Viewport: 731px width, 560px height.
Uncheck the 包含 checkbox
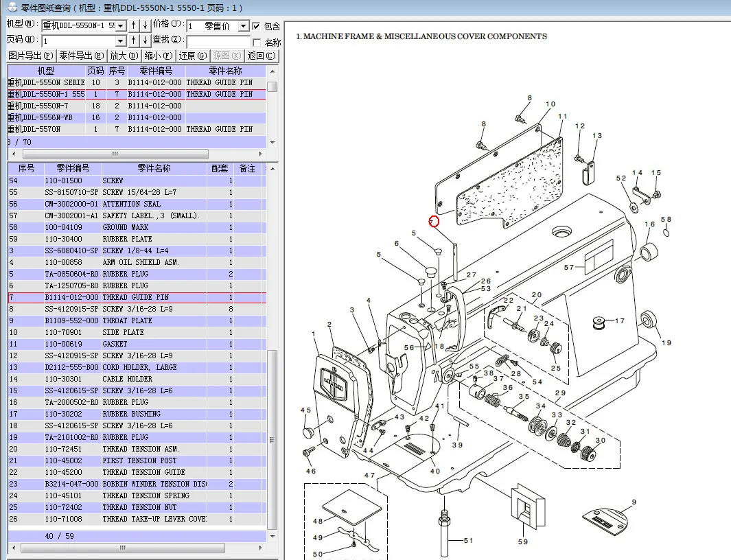(256, 26)
